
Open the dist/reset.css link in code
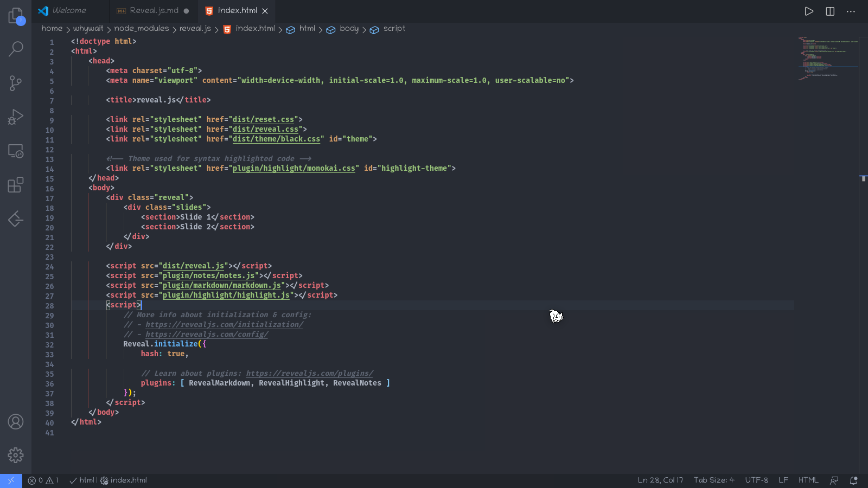click(263, 119)
